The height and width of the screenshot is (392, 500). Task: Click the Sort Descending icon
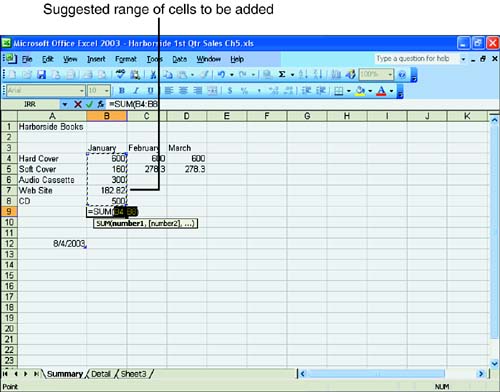(x=317, y=74)
